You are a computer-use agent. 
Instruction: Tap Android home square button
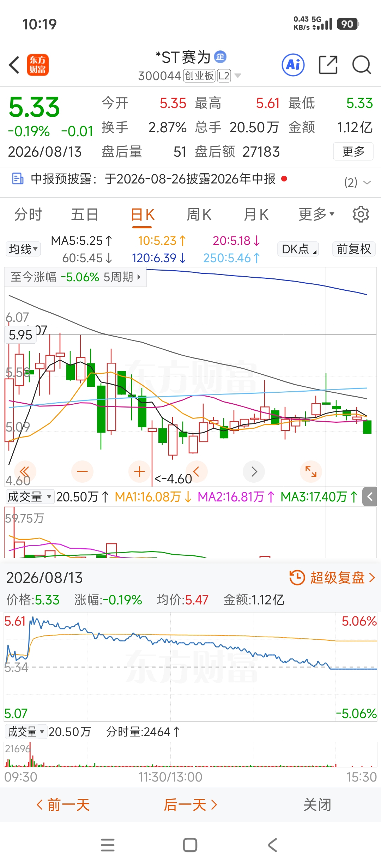pyautogui.click(x=190, y=845)
